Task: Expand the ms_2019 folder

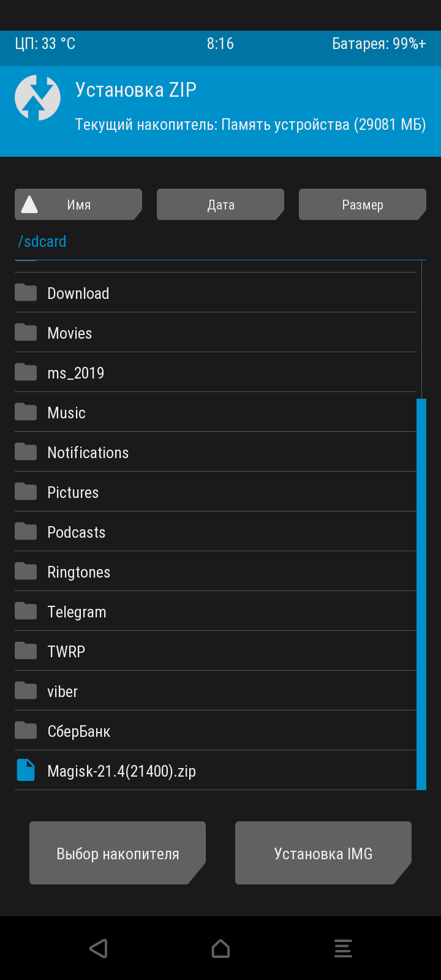Action: (x=76, y=373)
